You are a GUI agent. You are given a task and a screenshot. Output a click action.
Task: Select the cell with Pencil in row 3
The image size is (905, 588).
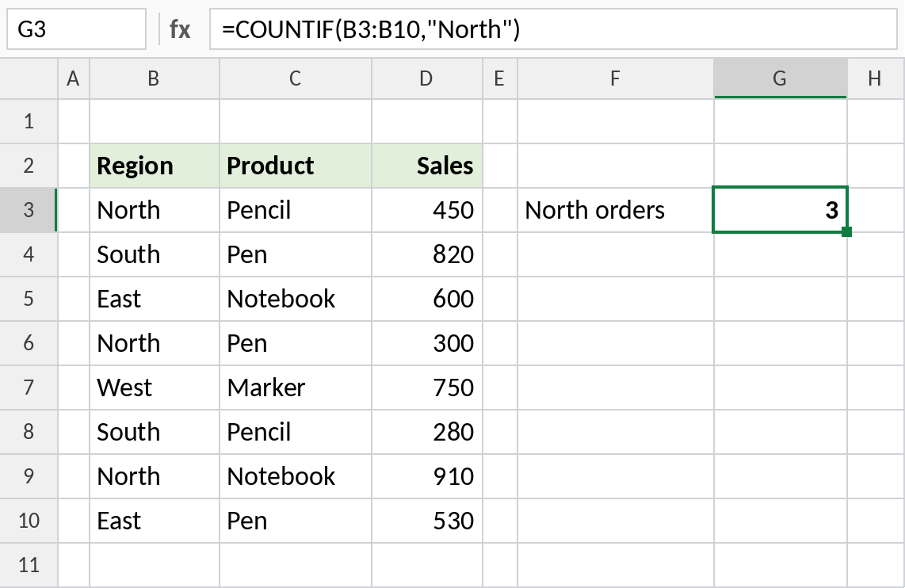point(295,210)
